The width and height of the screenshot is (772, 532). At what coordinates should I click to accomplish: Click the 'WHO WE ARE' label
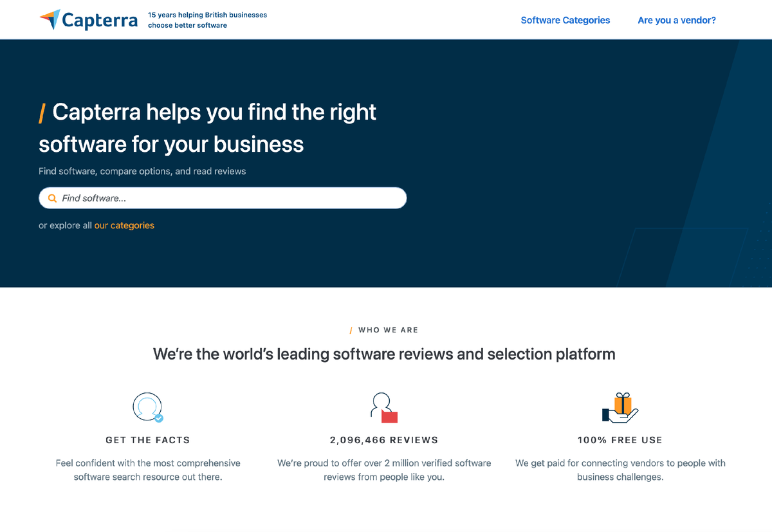[x=388, y=330]
